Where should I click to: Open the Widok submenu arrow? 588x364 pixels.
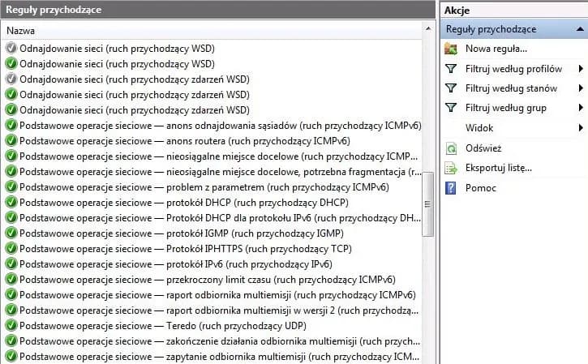pos(581,128)
